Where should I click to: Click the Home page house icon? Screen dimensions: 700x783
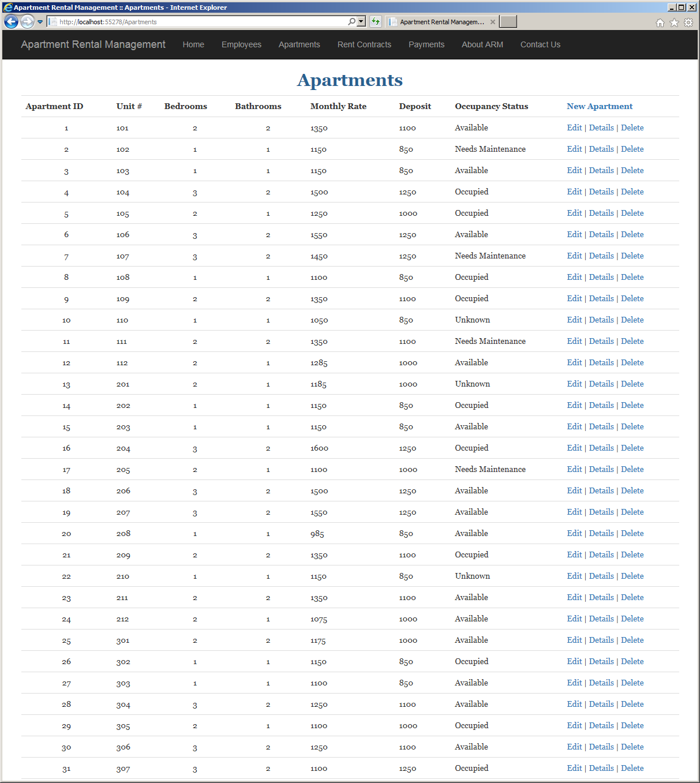(x=660, y=23)
